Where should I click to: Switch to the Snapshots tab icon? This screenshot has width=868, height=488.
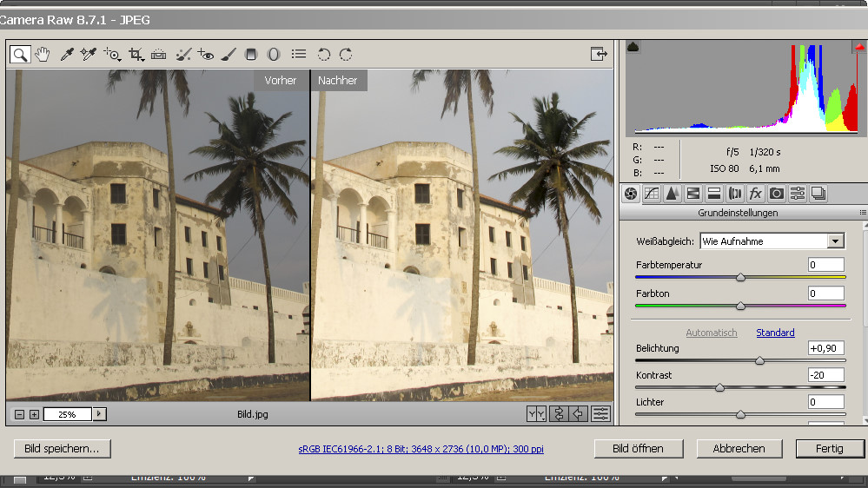click(x=818, y=194)
